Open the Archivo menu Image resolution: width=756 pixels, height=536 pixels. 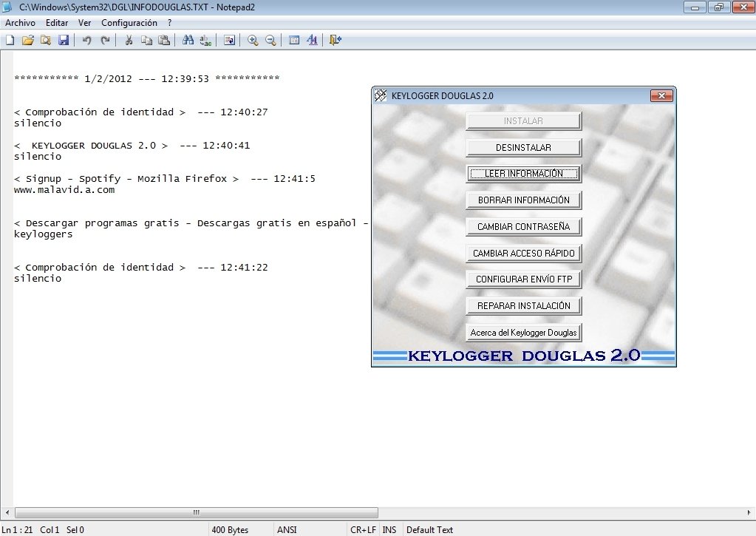pyautogui.click(x=20, y=23)
